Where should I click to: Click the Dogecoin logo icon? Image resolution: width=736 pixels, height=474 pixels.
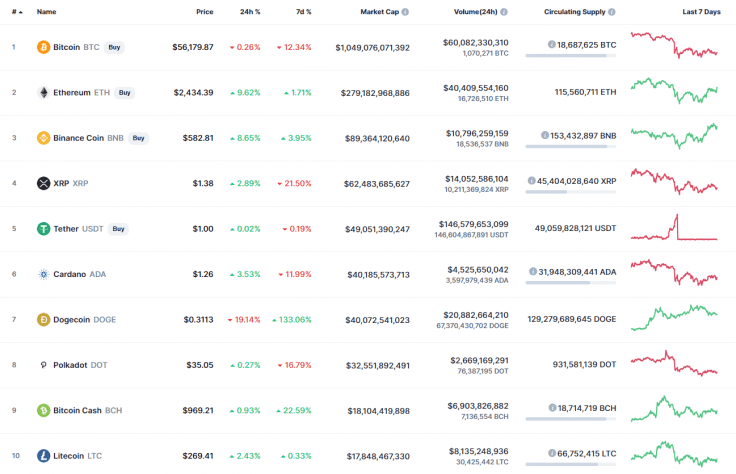tap(43, 320)
